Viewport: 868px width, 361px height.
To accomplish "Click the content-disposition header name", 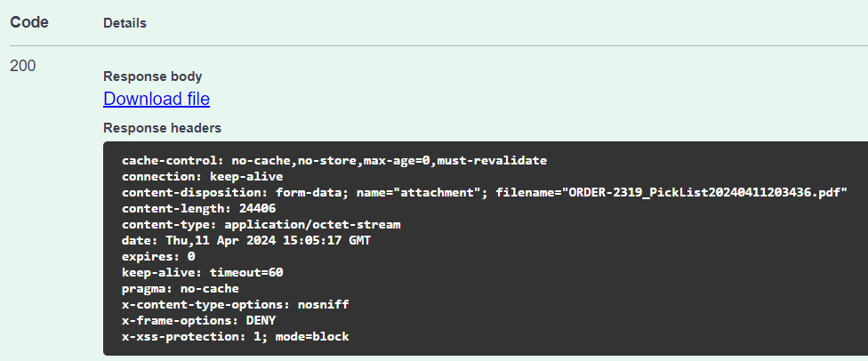I will pos(195,193).
